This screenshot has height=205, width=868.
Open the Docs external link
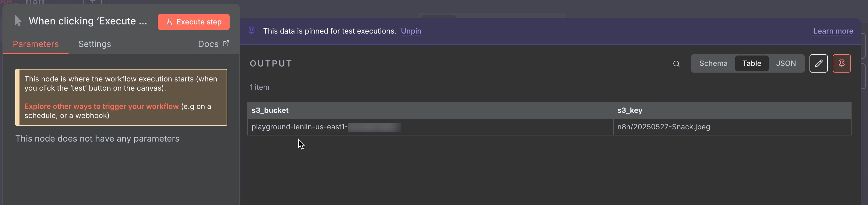tap(213, 44)
